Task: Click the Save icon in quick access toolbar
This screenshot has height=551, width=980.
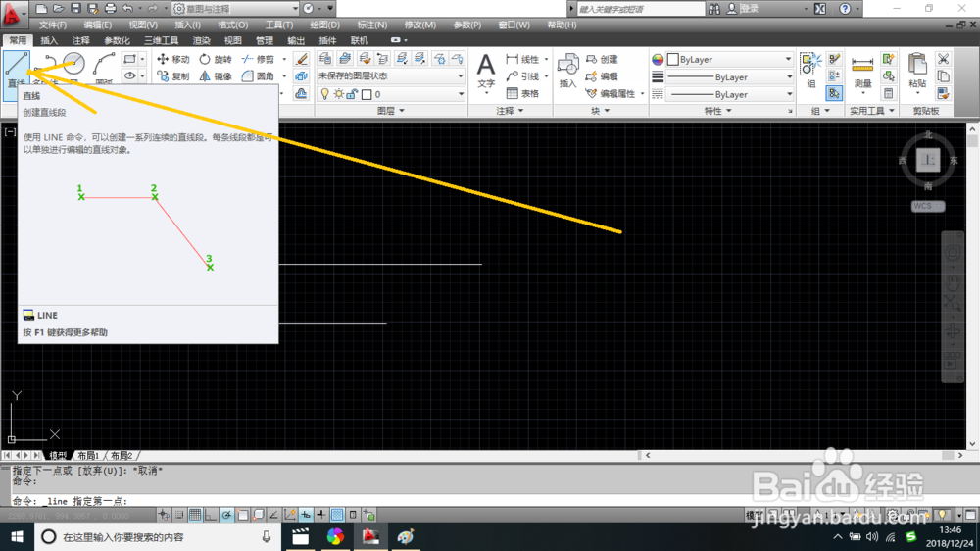Action: (x=75, y=8)
